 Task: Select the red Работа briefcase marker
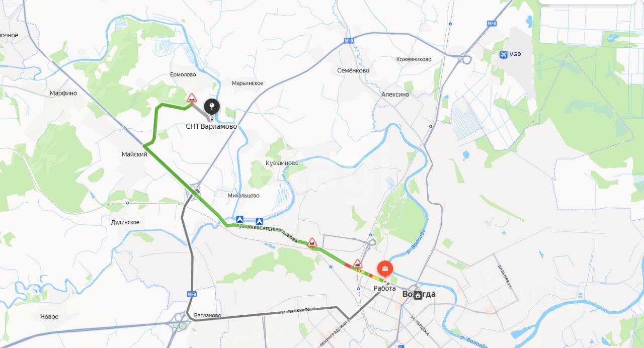click(x=385, y=269)
